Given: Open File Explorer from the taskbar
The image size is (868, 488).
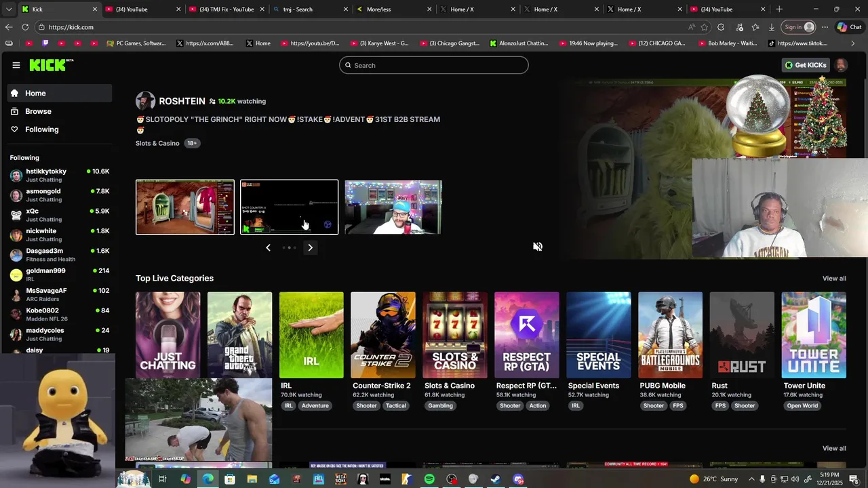Looking at the screenshot, I should coord(252,479).
